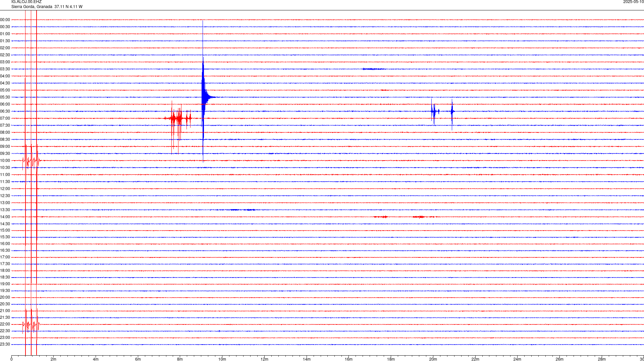Select the 12:00 trace time label
The image size is (644, 362).
coord(5,189)
